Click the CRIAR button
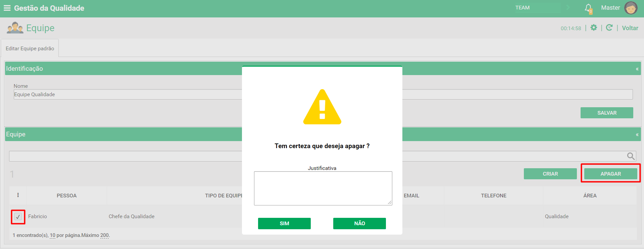 [550, 174]
